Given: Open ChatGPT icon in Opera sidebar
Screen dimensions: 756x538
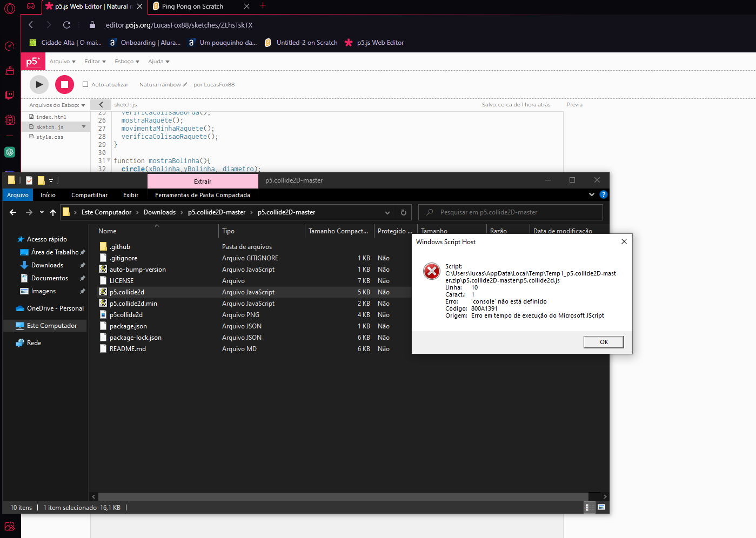Looking at the screenshot, I should (x=10, y=152).
